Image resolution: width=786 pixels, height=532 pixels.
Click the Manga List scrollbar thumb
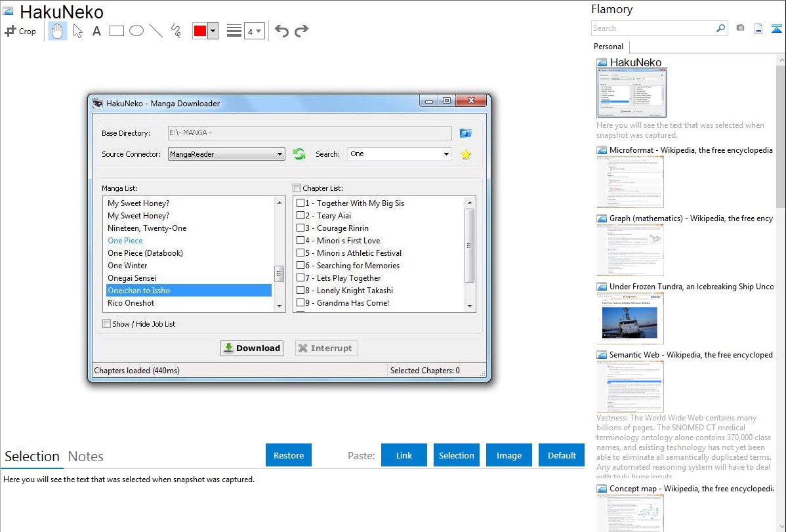(x=279, y=274)
